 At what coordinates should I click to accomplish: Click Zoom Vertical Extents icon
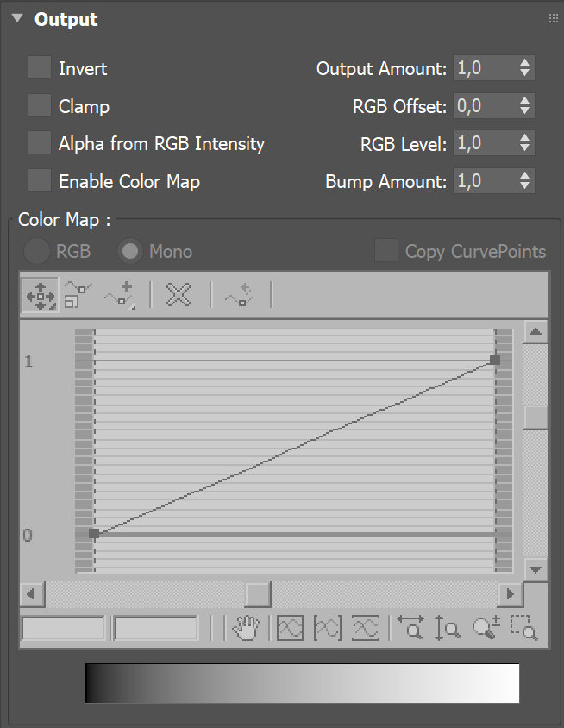click(366, 628)
